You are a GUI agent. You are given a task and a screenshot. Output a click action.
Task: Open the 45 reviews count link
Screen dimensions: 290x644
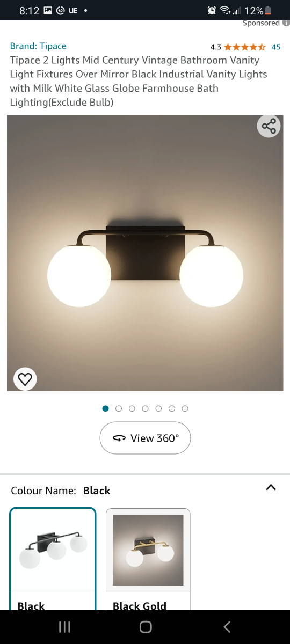[275, 47]
